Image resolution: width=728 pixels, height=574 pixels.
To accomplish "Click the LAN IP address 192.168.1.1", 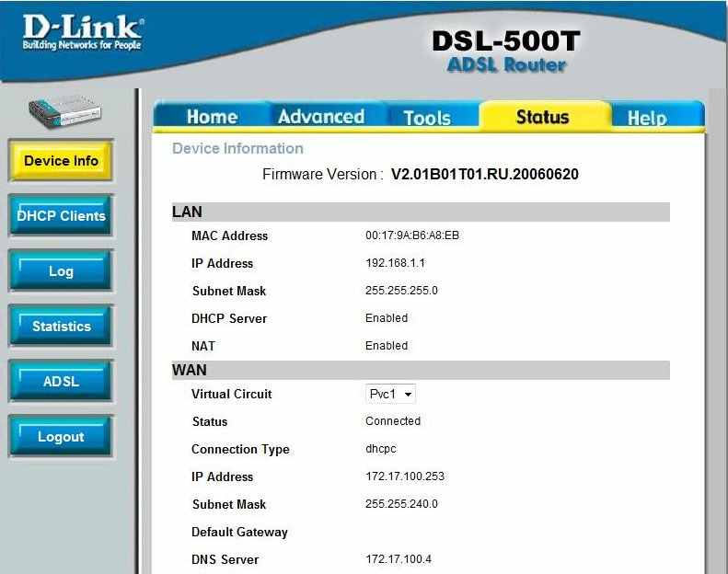I will click(x=395, y=263).
